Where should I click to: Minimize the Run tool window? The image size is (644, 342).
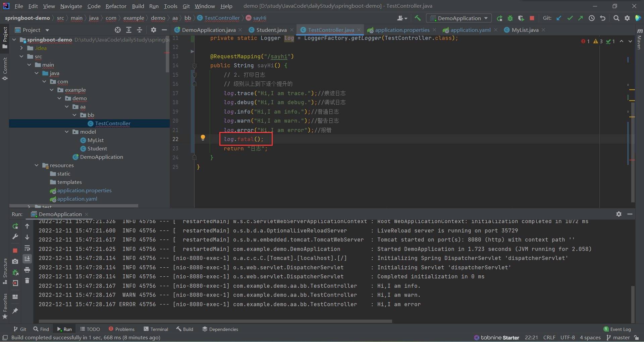630,214
